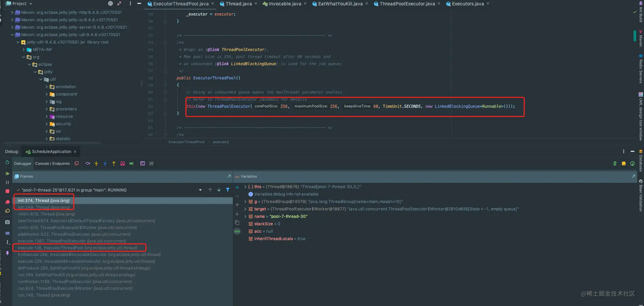
Task: Click the Select Opened File target icon
Action: click(x=110, y=3)
